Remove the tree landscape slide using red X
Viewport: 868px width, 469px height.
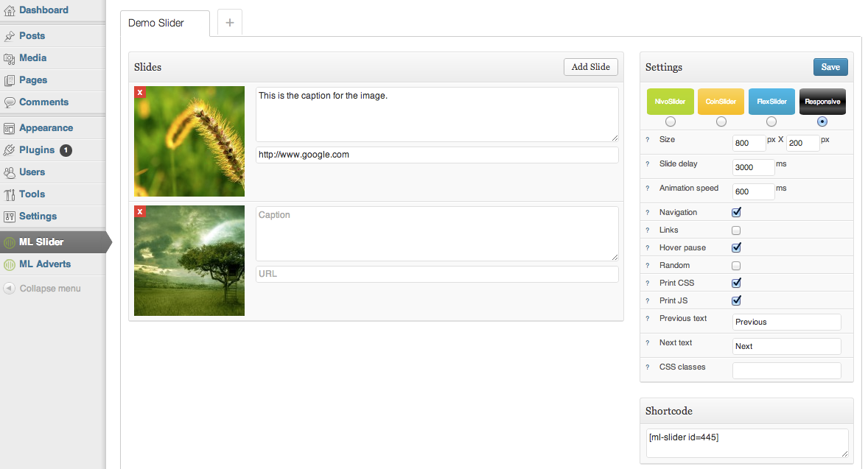coord(140,211)
